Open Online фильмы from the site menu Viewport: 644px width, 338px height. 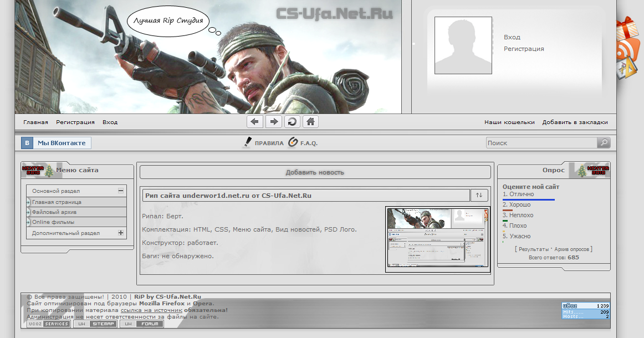53,222
